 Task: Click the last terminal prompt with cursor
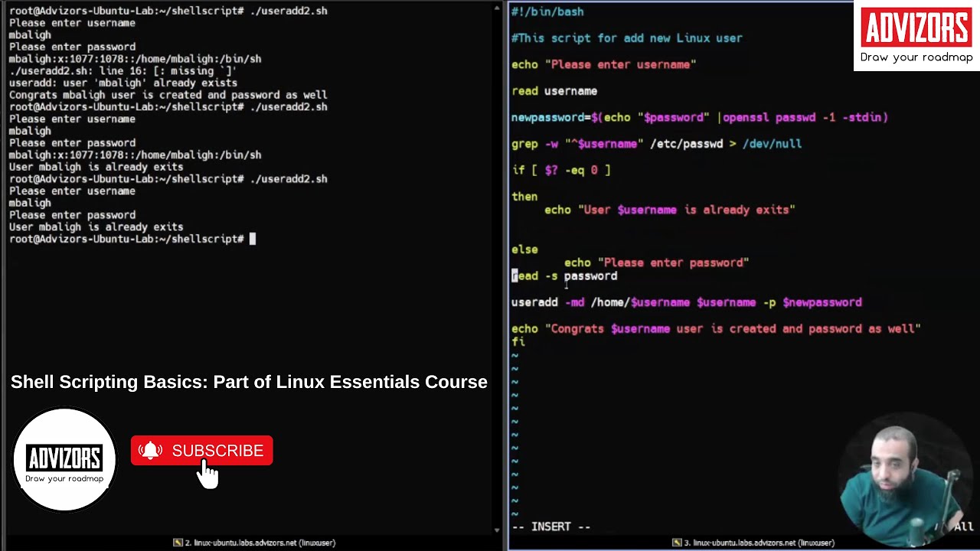[x=132, y=239]
